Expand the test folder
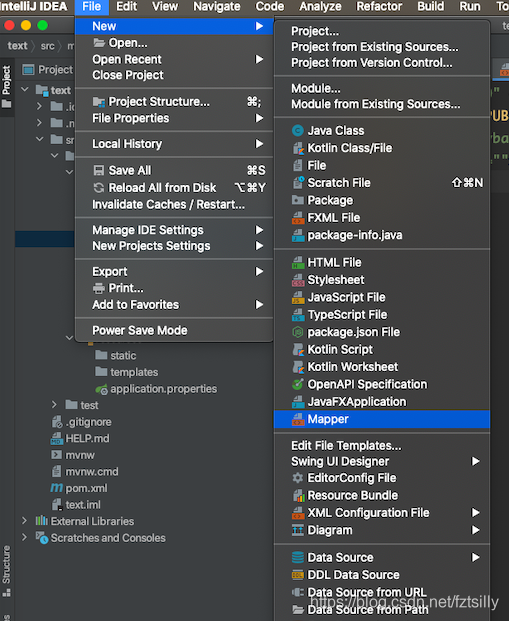Viewport: 509px width, 621px height. 54,405
